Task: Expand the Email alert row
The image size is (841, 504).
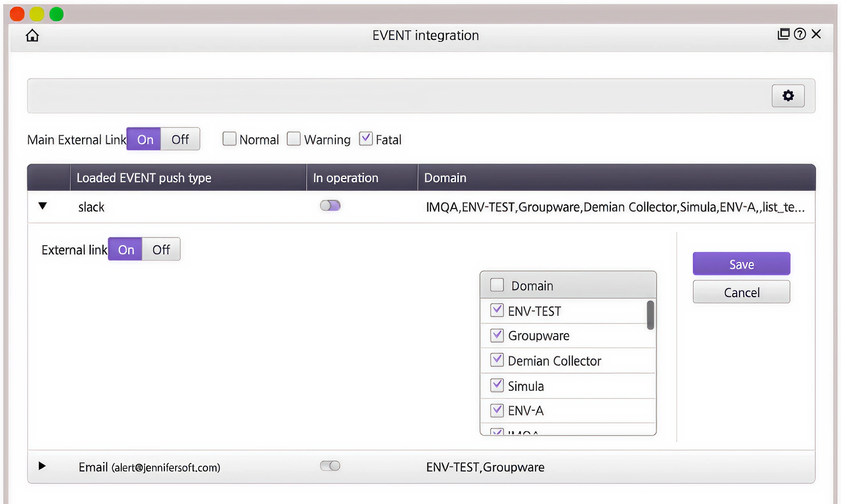Action: (42, 466)
